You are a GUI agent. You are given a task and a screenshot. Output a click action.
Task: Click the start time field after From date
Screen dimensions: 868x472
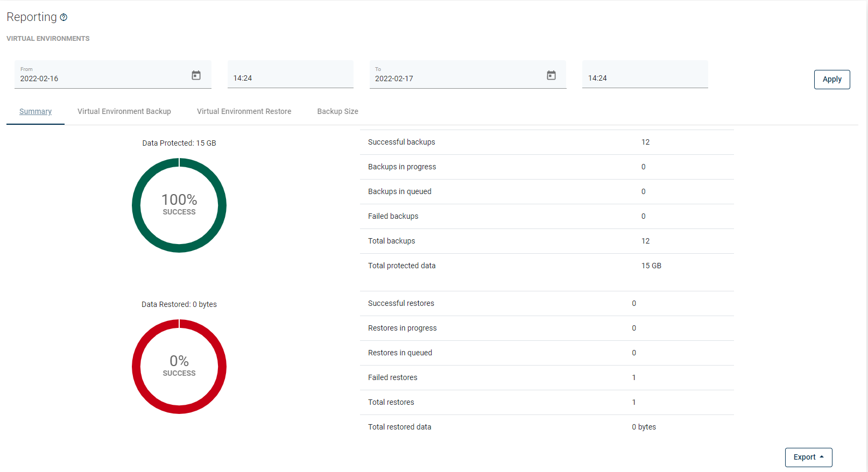290,78
